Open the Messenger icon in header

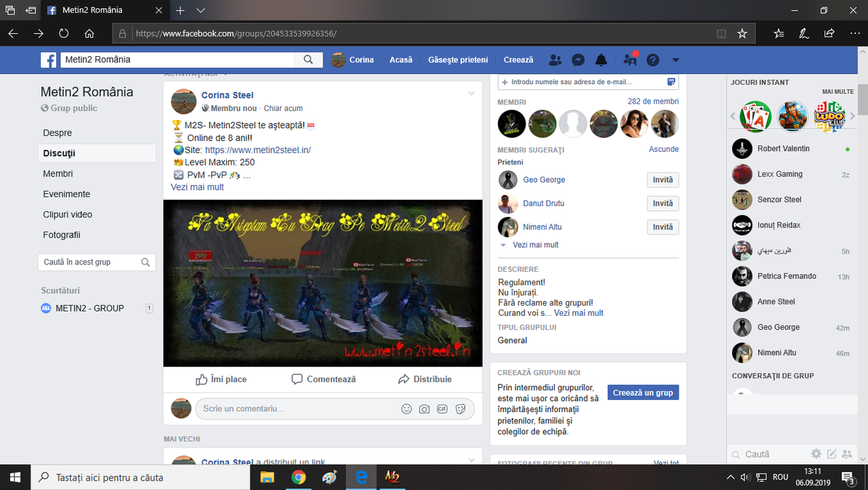tap(578, 60)
